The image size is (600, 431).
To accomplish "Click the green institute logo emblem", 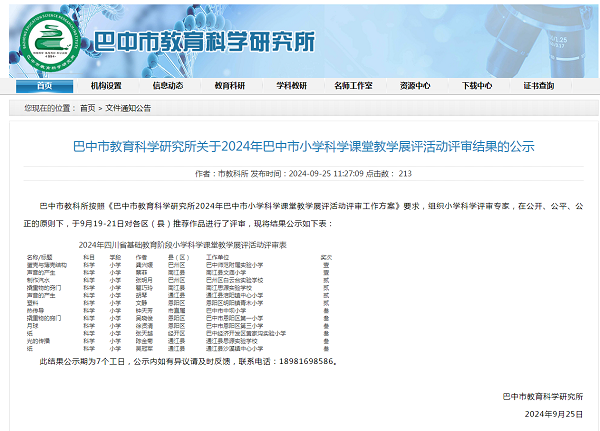I will [51, 39].
